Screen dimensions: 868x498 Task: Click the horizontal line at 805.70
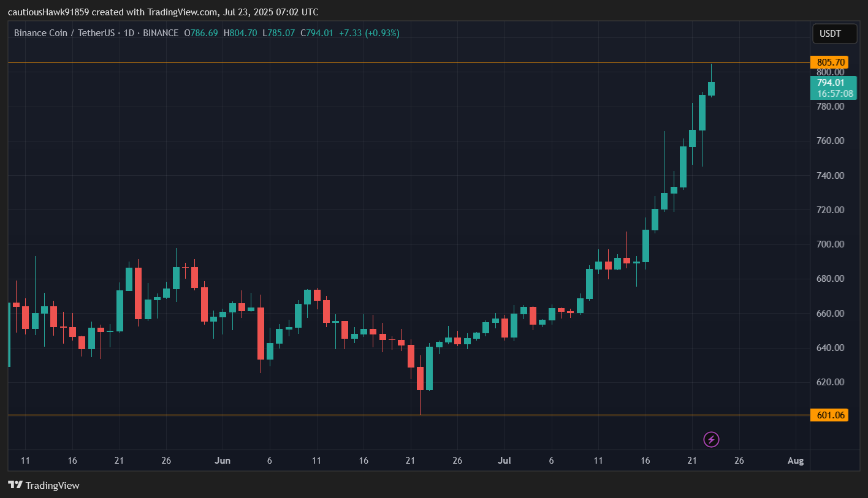(368, 62)
